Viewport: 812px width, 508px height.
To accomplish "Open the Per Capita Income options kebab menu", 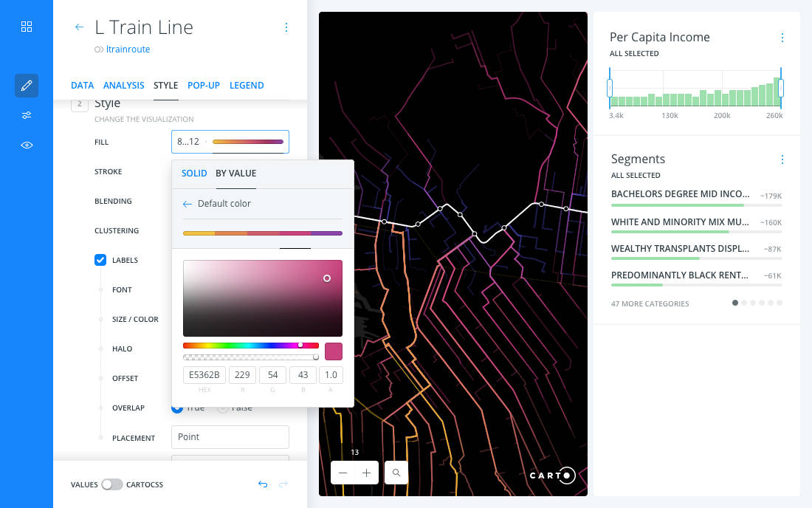I will coord(782,37).
